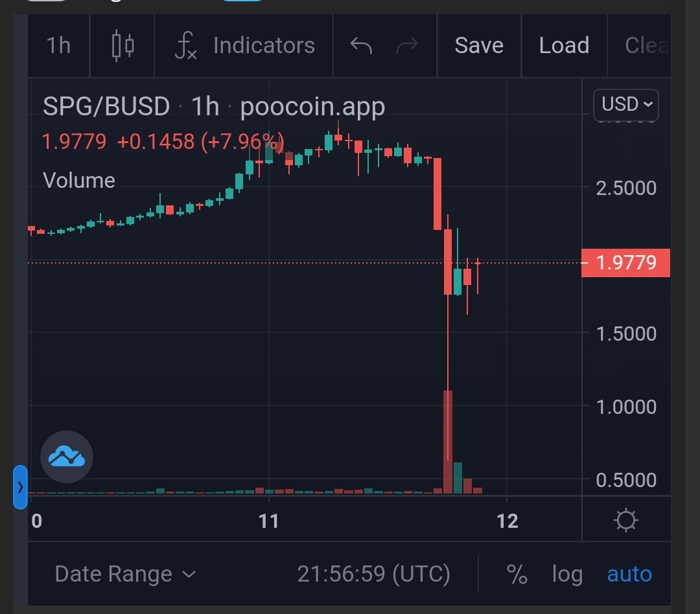Screen dimensions: 700x614
Task: Toggle auto scale mode
Action: point(629,574)
